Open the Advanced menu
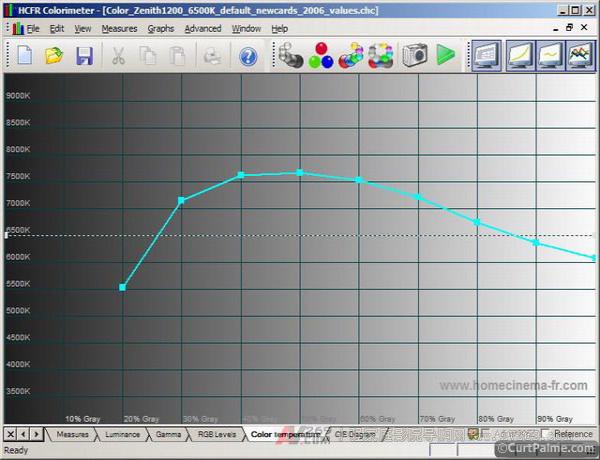Viewport: 600px width, 460px height. pos(203,29)
